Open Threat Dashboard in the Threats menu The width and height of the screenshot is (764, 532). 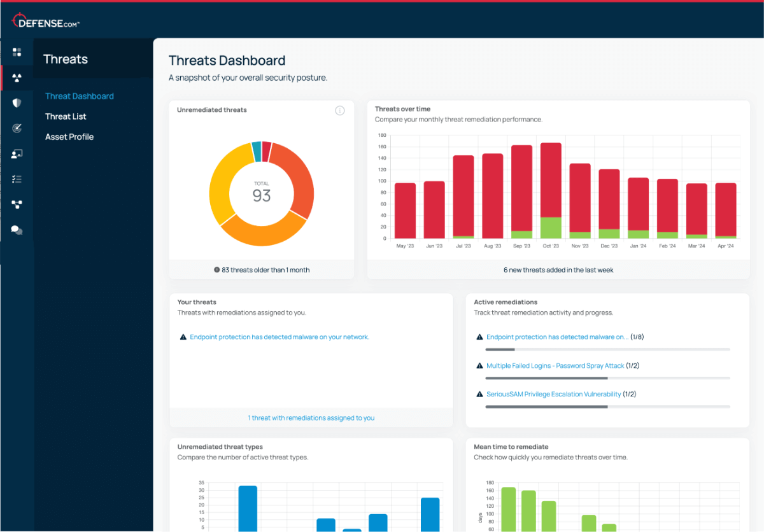point(80,96)
